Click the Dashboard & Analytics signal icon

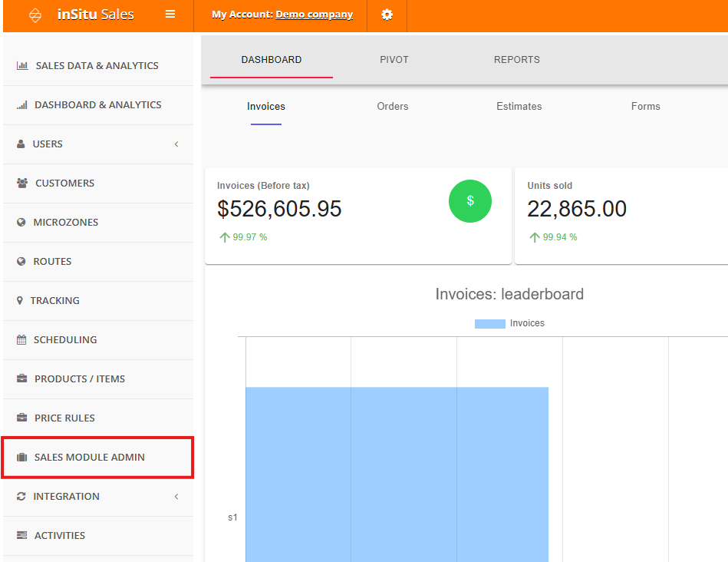[x=21, y=105]
